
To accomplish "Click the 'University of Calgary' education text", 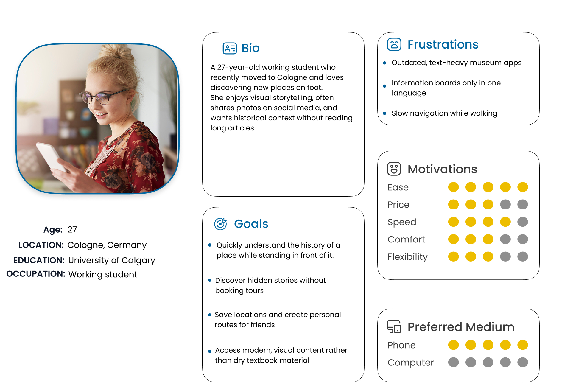I will (x=112, y=260).
